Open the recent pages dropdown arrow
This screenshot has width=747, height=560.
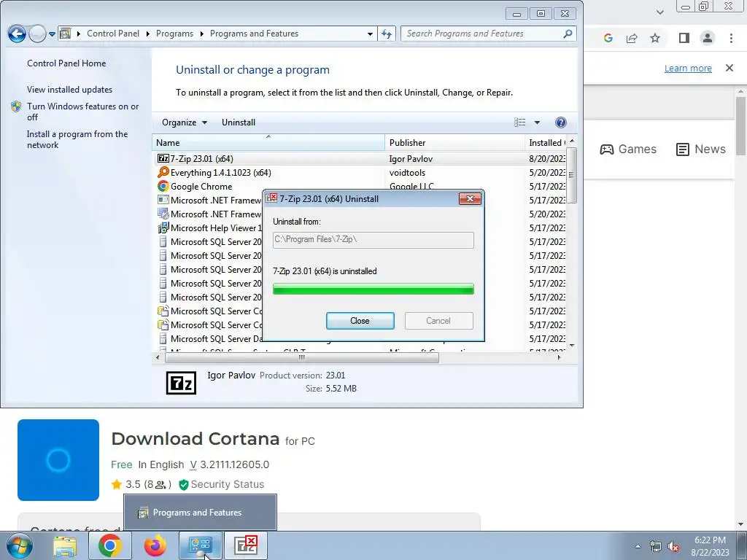pyautogui.click(x=52, y=34)
